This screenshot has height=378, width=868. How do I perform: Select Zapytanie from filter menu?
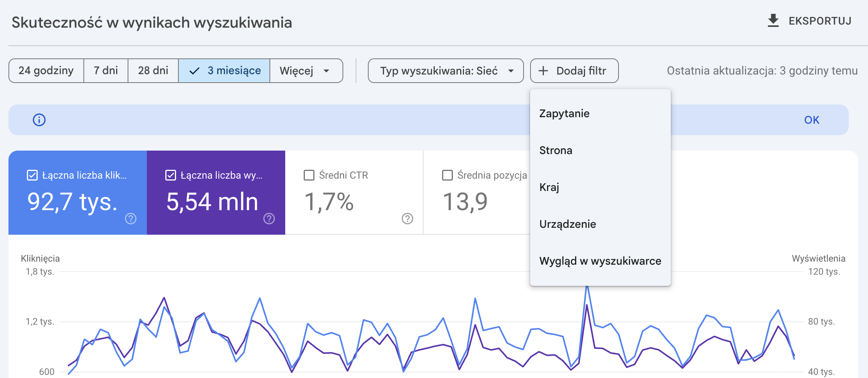(600, 113)
